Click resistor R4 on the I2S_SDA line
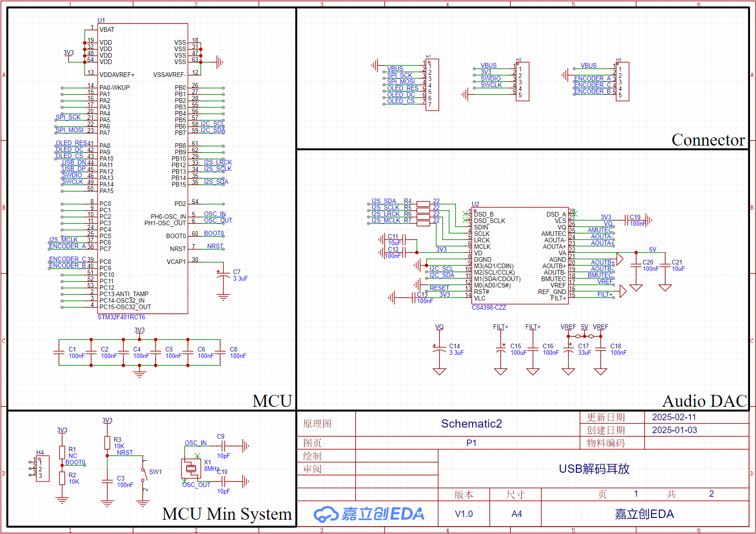The image size is (756, 534). (x=423, y=204)
